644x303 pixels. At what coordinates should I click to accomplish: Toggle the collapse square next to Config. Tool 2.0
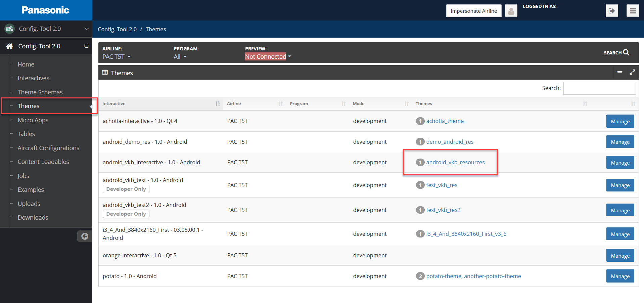pyautogui.click(x=86, y=46)
